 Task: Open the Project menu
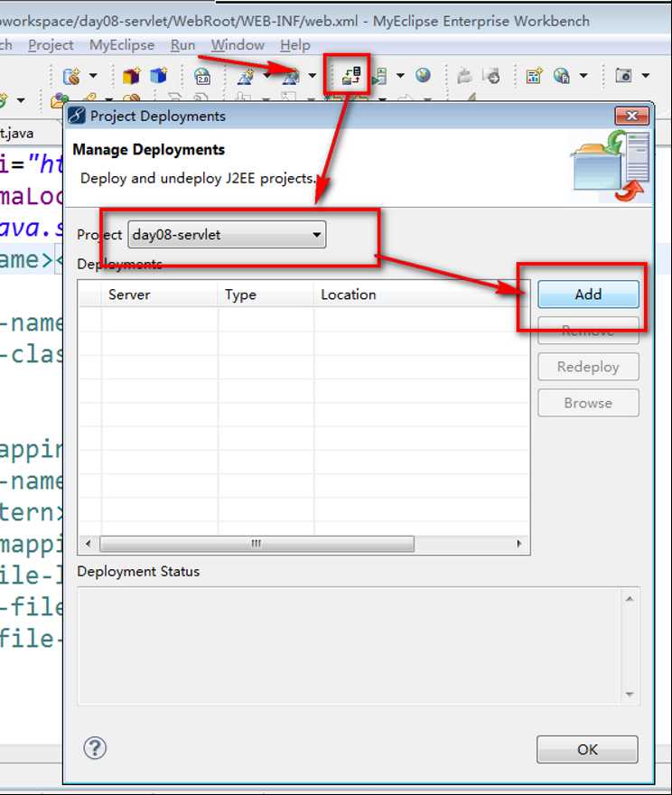[51, 45]
